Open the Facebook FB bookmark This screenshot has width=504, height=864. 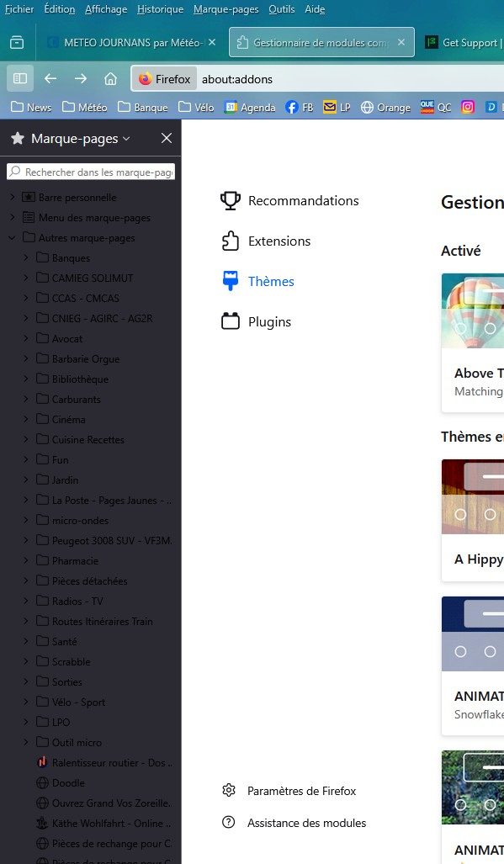pyautogui.click(x=299, y=107)
